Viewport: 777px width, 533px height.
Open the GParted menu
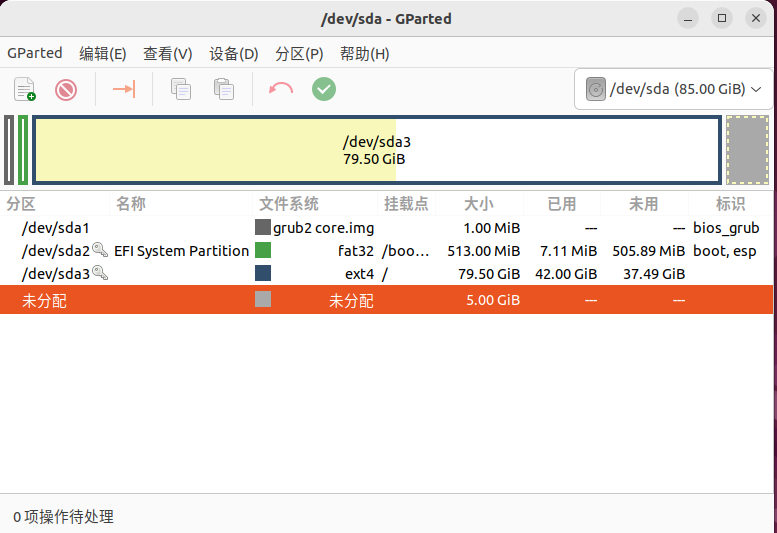point(35,53)
